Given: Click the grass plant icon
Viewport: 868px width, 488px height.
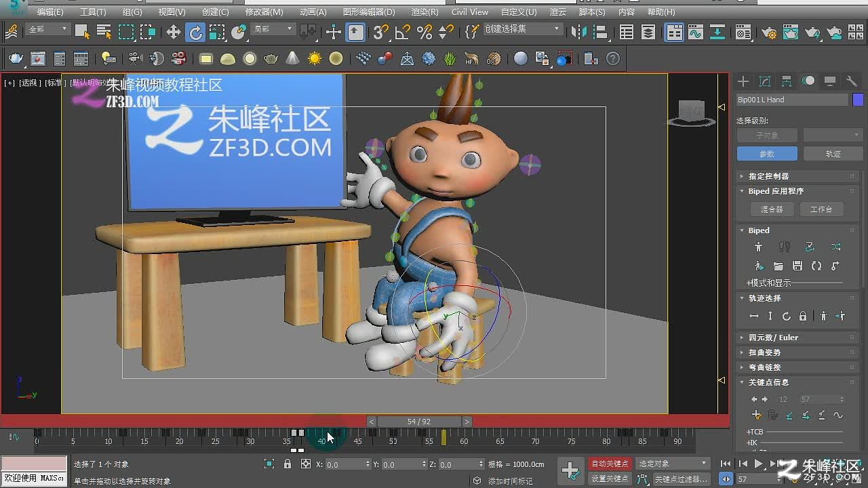Looking at the screenshot, I should point(450,59).
